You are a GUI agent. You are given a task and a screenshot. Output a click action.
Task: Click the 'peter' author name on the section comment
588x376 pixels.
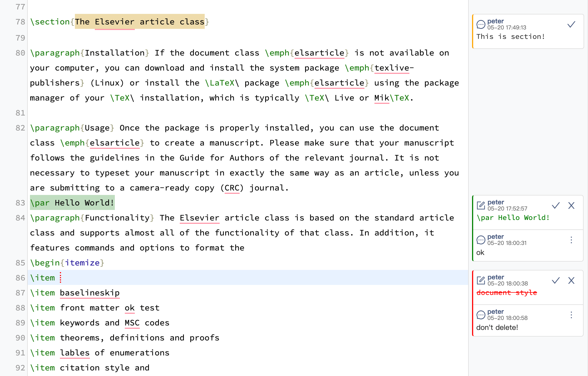[x=495, y=21]
